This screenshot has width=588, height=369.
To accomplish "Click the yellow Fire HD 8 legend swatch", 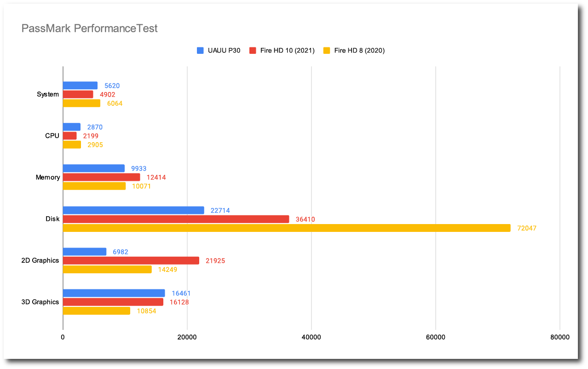I will (x=327, y=51).
